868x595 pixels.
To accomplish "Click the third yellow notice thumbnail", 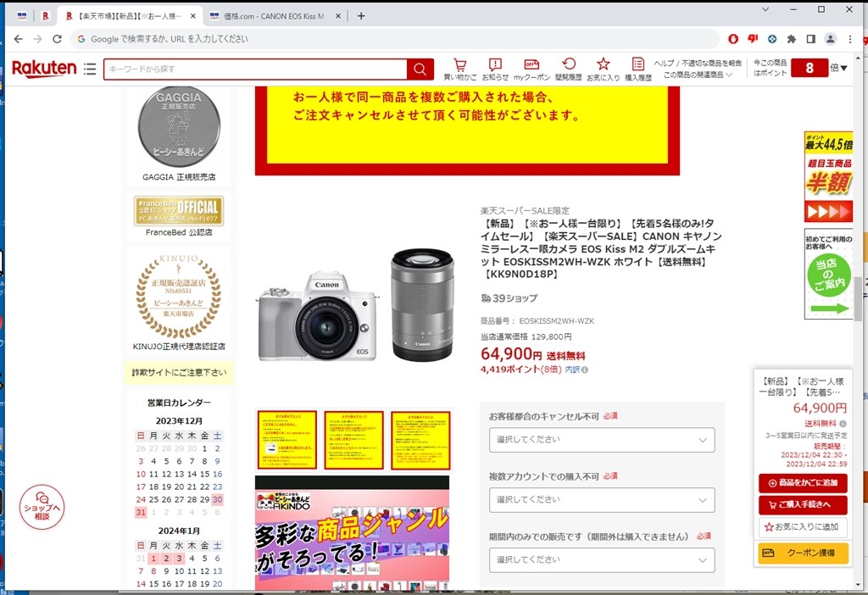I will 420,440.
